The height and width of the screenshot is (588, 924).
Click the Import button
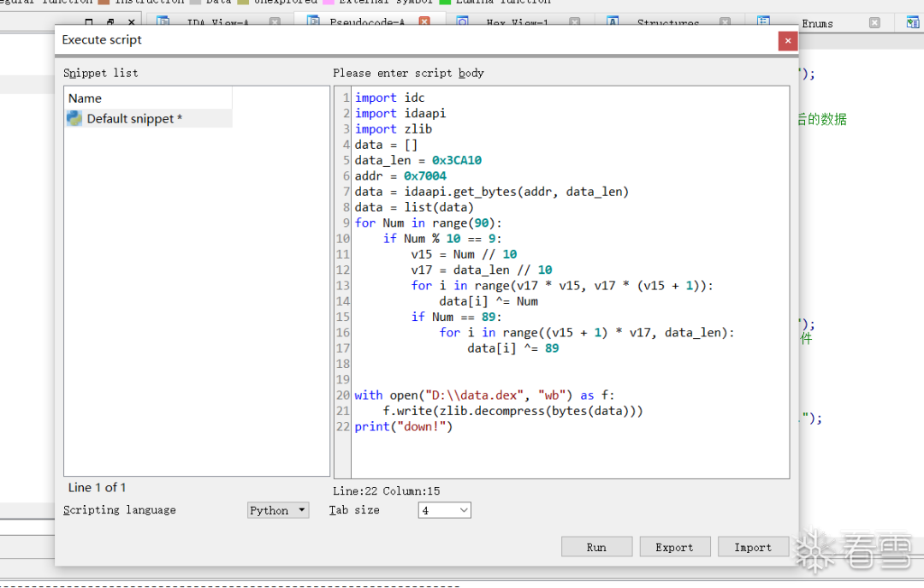753,547
